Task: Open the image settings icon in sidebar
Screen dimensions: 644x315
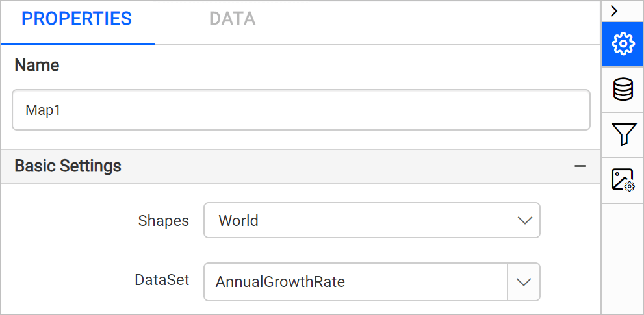Action: pos(623,180)
